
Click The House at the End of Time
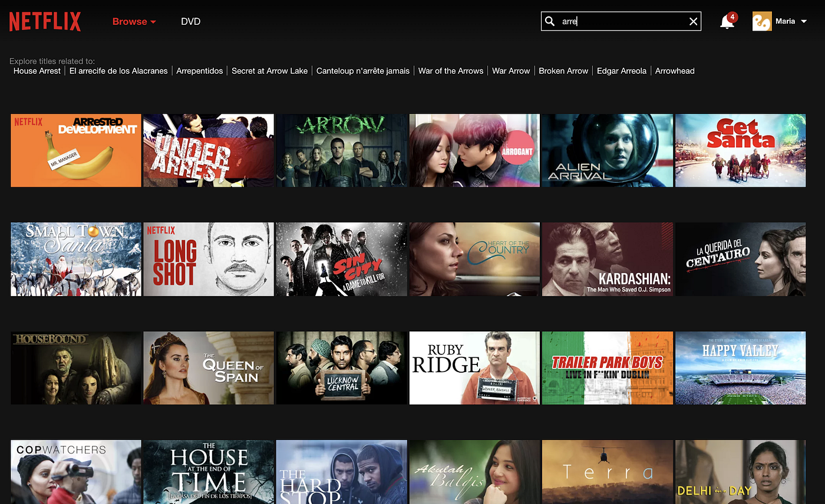(x=209, y=472)
